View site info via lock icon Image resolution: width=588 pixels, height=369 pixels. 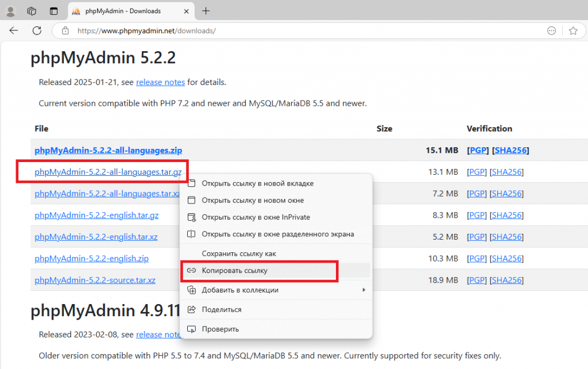[65, 31]
